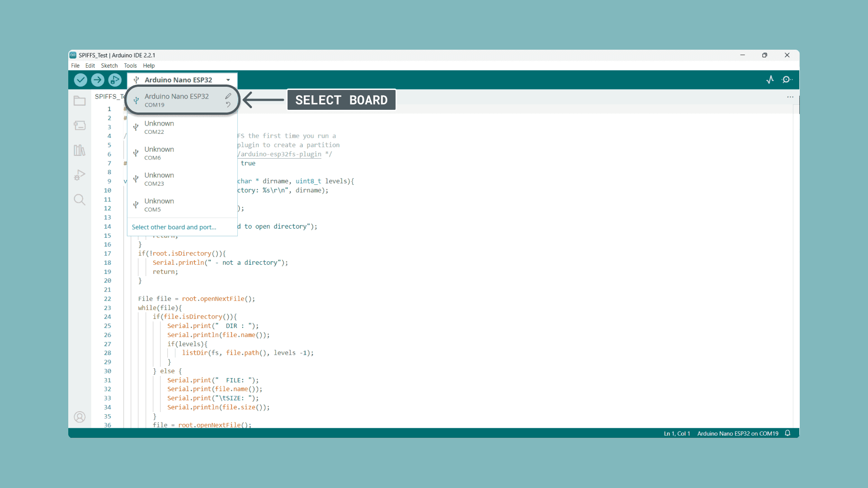This screenshot has height=488, width=868.
Task: Open the Serial Plotter
Action: [x=770, y=80]
